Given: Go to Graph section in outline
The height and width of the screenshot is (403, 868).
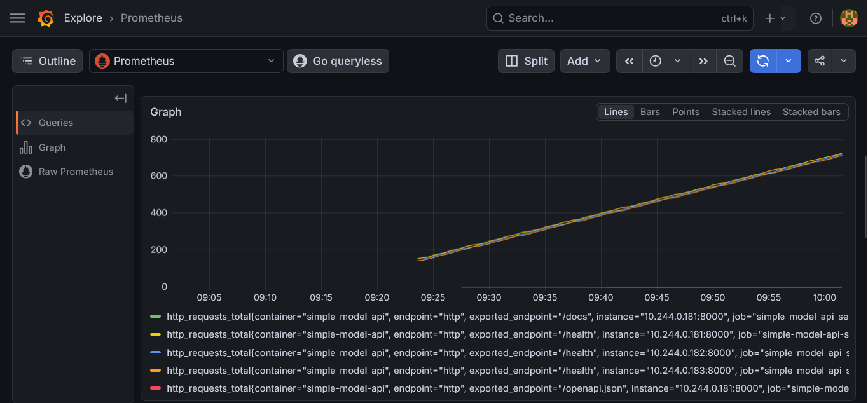Looking at the screenshot, I should (x=74, y=147).
